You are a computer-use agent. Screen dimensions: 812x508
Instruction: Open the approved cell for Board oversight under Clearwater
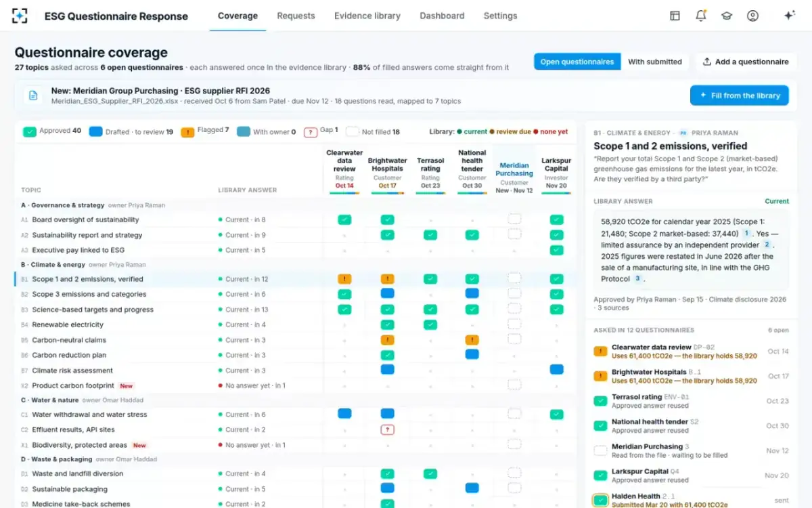(344, 219)
